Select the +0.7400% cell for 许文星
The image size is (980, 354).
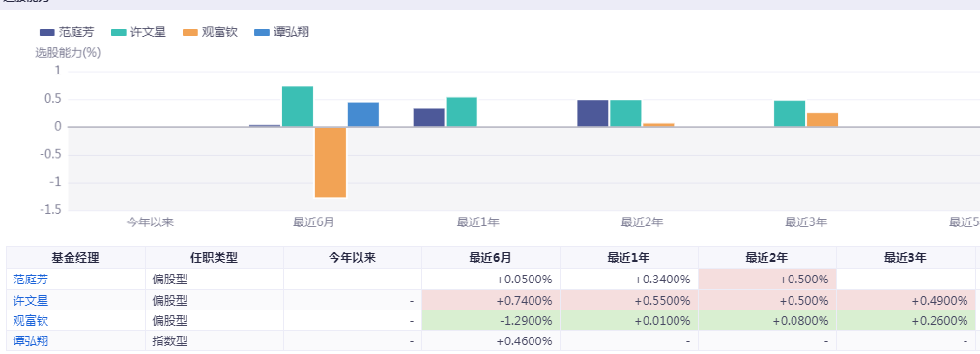coord(491,300)
